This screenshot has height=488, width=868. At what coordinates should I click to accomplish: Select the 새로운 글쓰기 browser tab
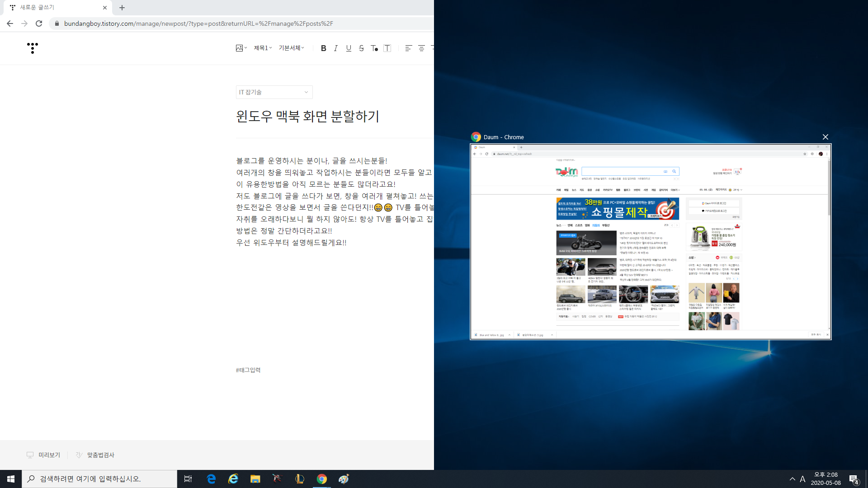point(54,8)
